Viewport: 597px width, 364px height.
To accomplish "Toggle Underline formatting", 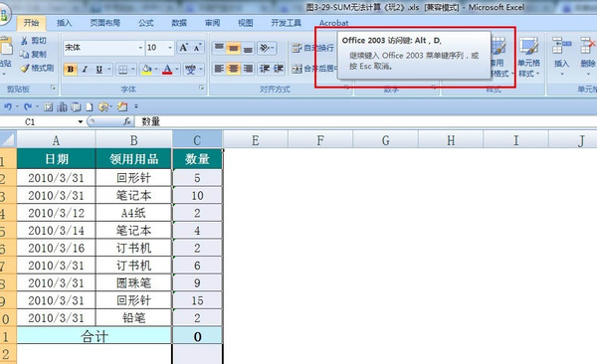I will 99,70.
